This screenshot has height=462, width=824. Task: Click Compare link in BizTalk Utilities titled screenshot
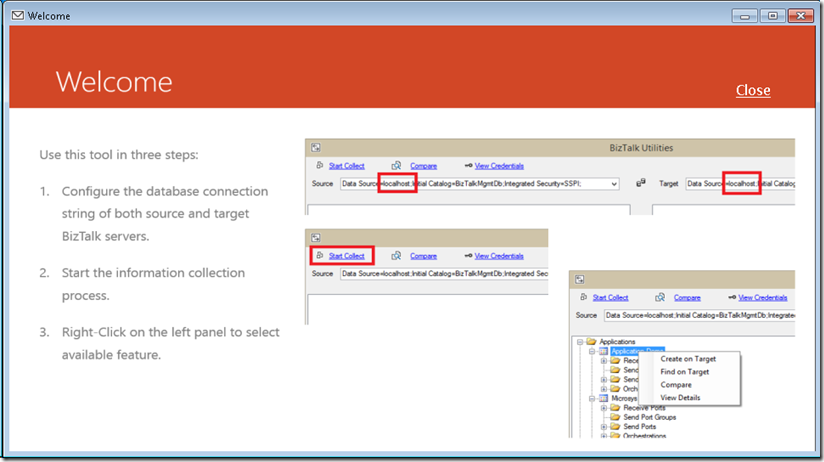coord(423,166)
